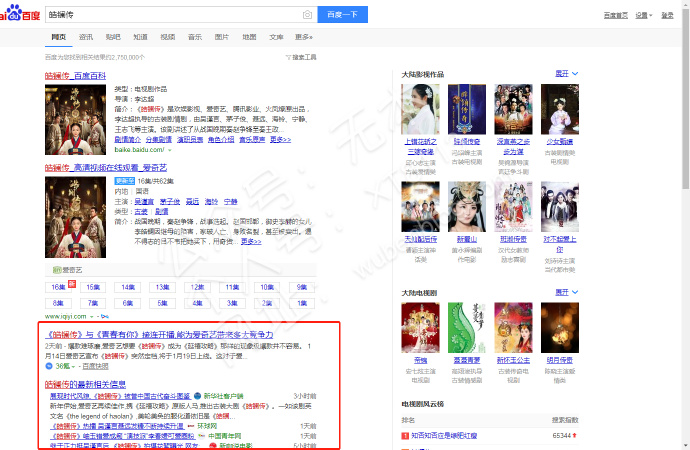Switch to the 地图 tab

point(249,37)
